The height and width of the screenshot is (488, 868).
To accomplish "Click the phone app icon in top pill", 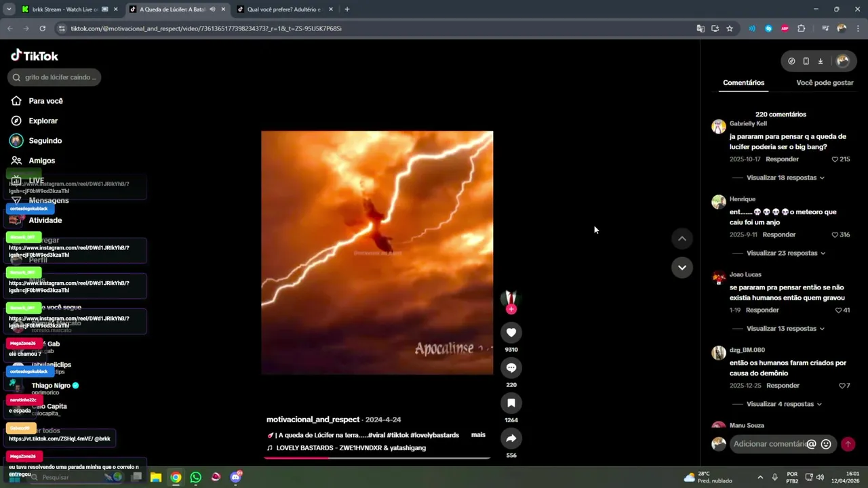I will click(806, 61).
